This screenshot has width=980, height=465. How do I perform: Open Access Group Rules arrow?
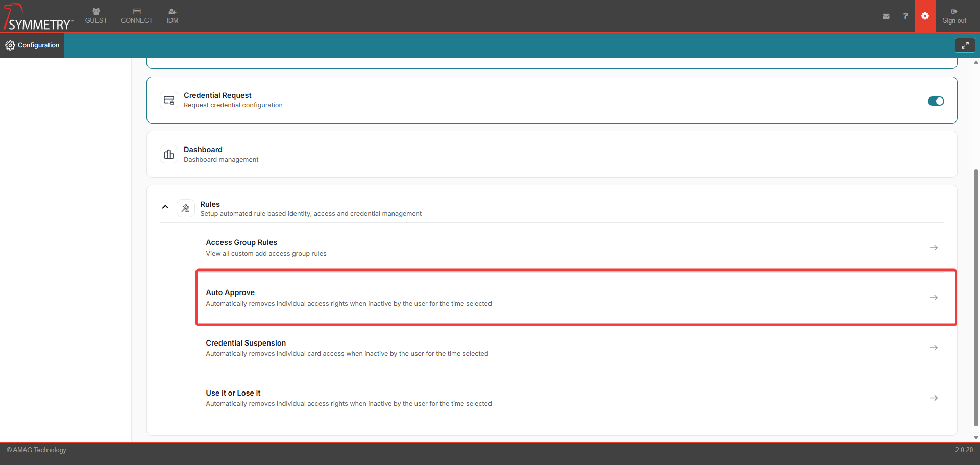(x=934, y=248)
